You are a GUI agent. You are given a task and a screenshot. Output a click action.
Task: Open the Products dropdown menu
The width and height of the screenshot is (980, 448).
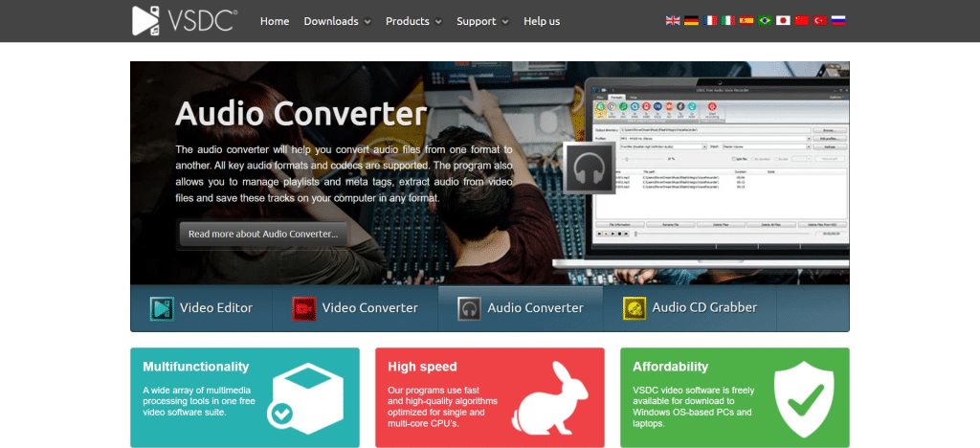[413, 21]
